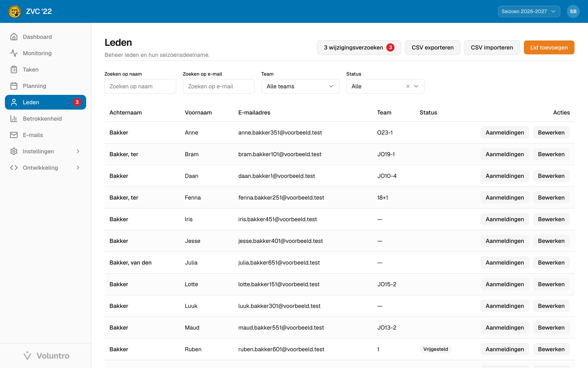Image resolution: width=588 pixels, height=368 pixels.
Task: Click the Team column header
Action: (x=384, y=112)
